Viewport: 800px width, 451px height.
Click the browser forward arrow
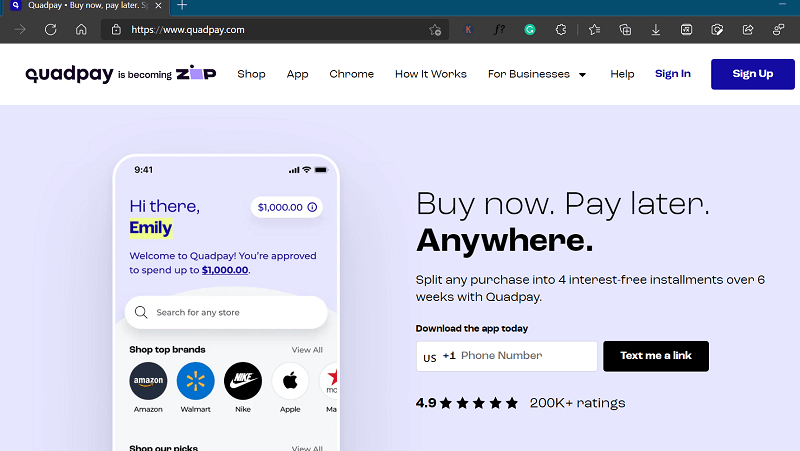pyautogui.click(x=20, y=30)
